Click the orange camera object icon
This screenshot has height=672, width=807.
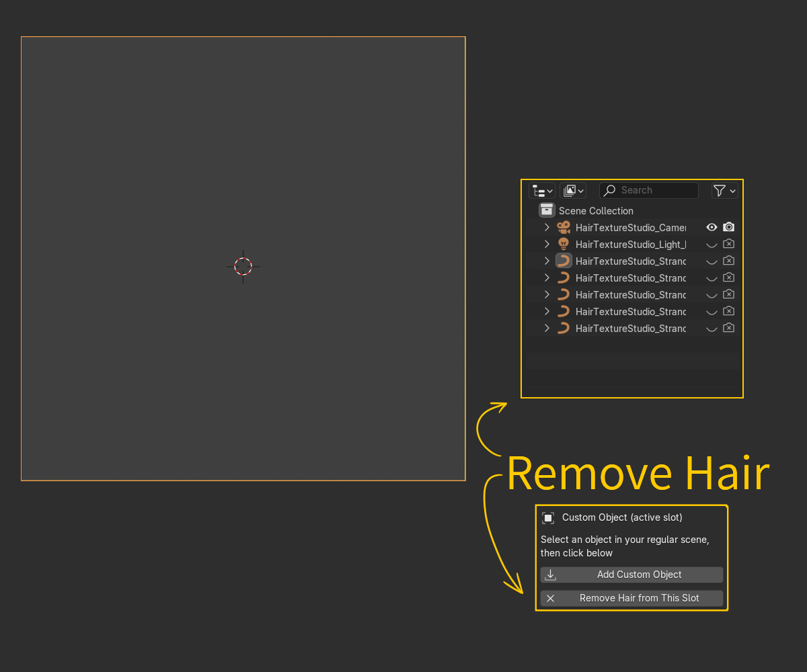(x=564, y=228)
